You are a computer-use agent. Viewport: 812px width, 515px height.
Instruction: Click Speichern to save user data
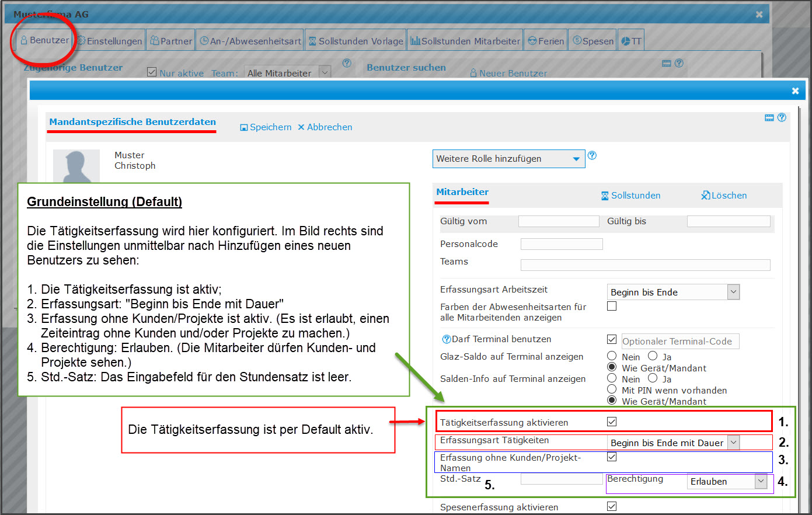[x=266, y=127]
